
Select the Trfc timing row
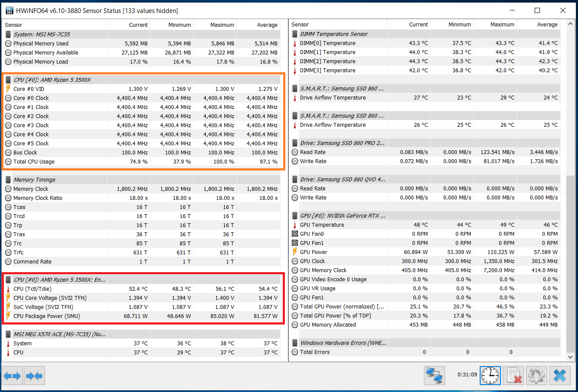click(141, 252)
